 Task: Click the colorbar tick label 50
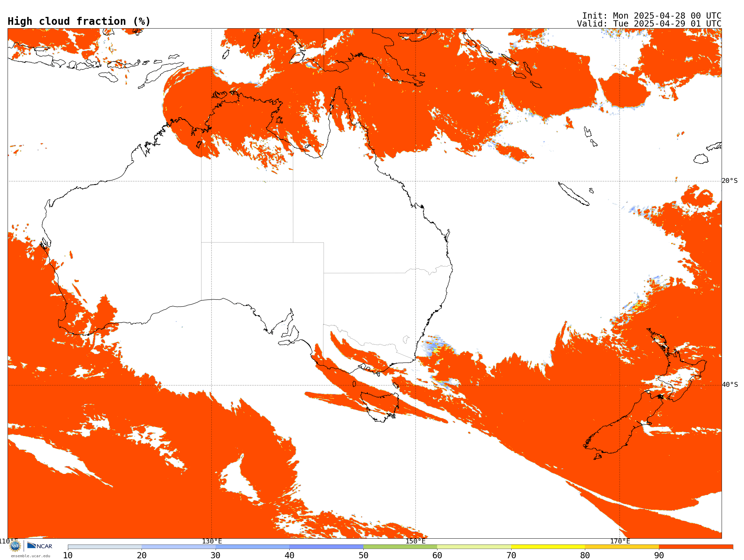click(363, 556)
